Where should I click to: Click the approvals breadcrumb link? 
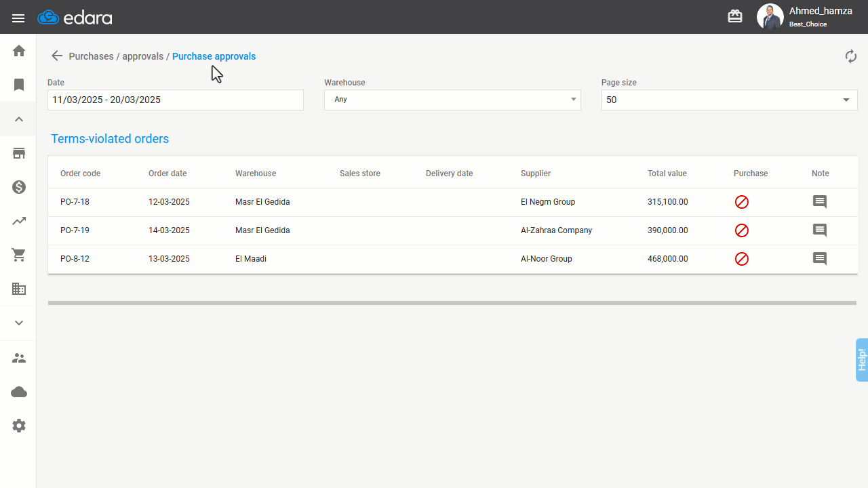click(142, 56)
